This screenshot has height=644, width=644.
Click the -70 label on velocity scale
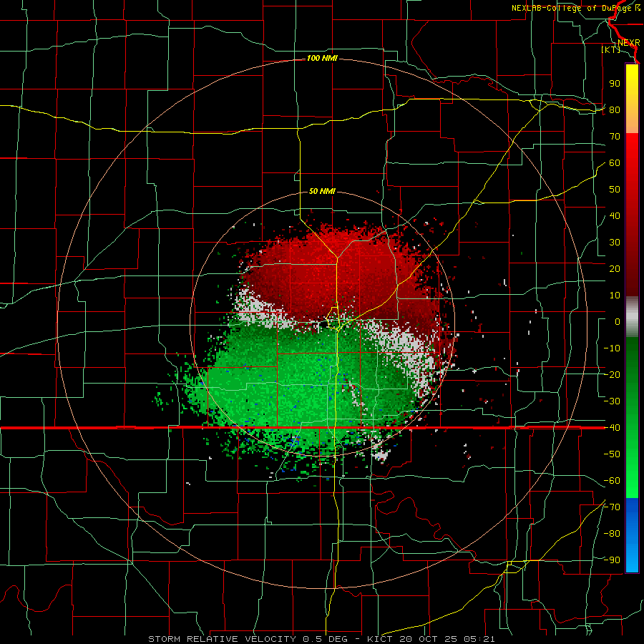[612, 507]
